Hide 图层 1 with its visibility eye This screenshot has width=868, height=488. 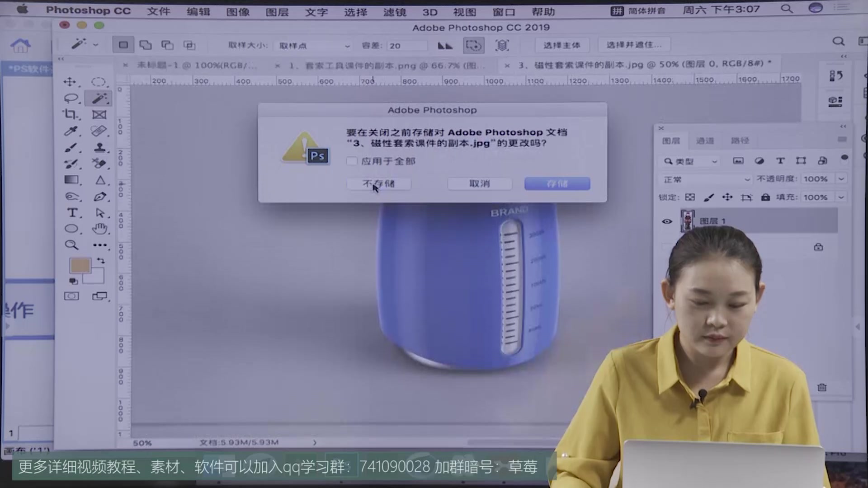point(668,221)
